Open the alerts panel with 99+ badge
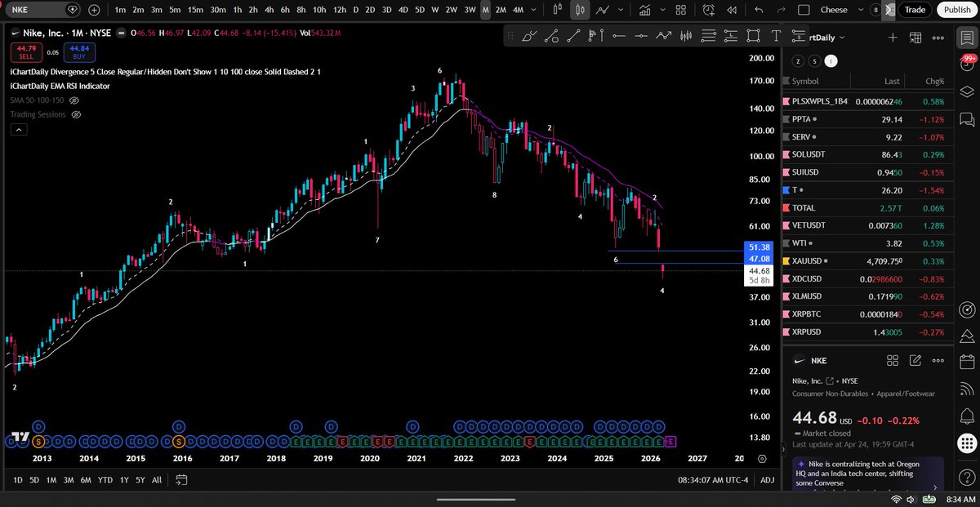 (x=967, y=64)
